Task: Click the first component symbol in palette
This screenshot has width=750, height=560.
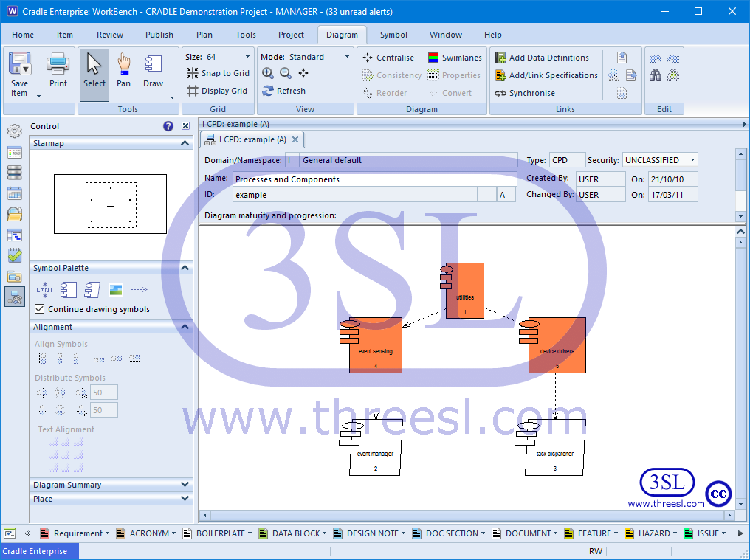Action: pos(69,290)
